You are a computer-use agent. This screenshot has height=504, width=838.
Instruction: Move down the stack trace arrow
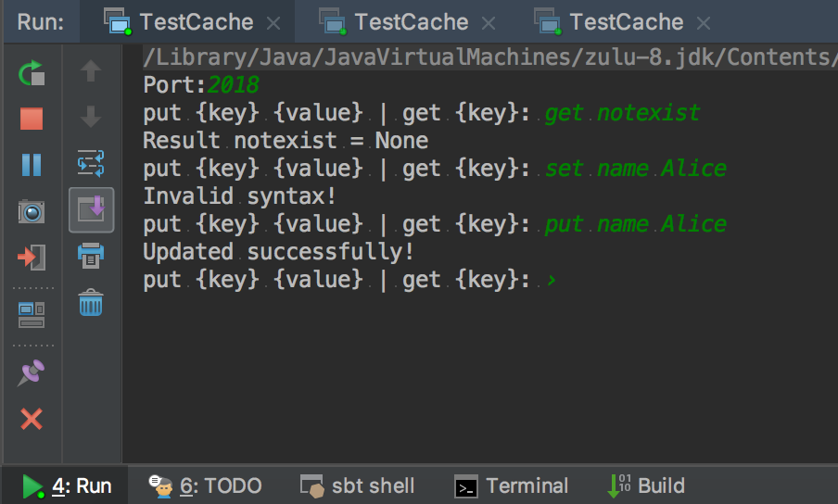coord(91,117)
